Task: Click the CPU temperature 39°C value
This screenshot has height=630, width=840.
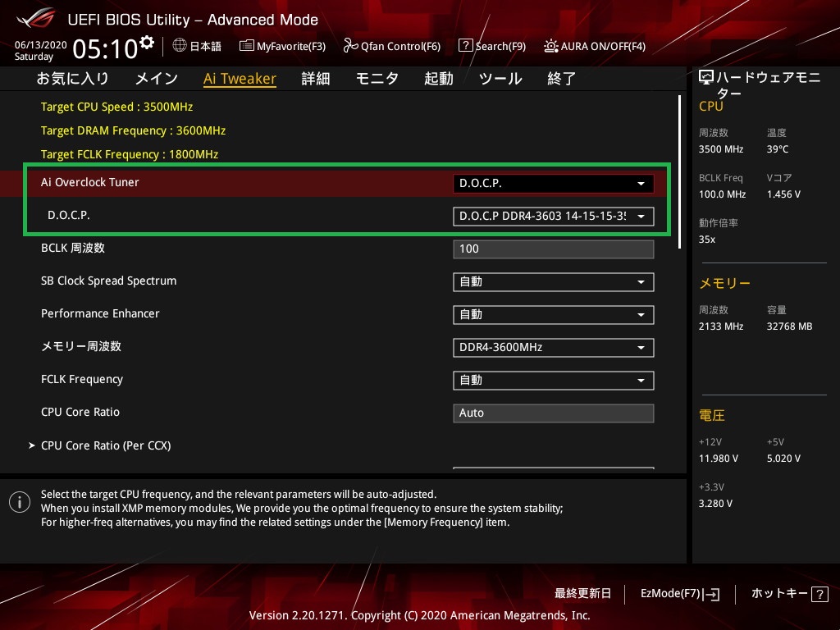Action: [778, 149]
